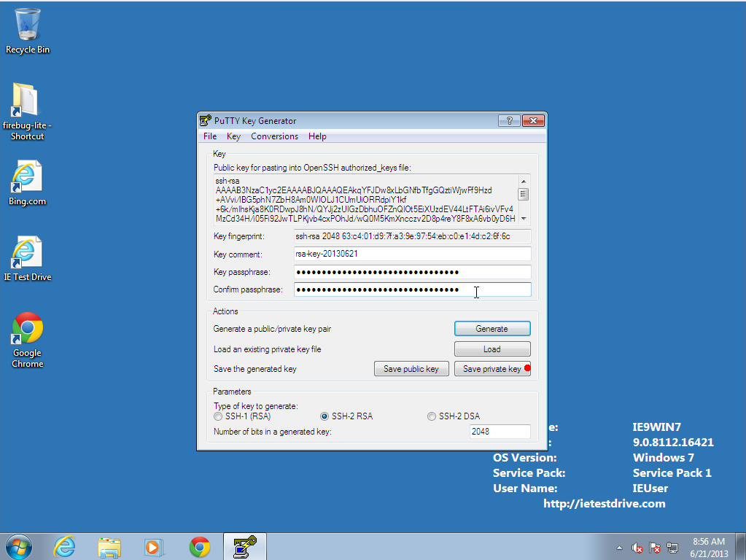Click the 'Load an existing private key file' label

[x=268, y=349]
